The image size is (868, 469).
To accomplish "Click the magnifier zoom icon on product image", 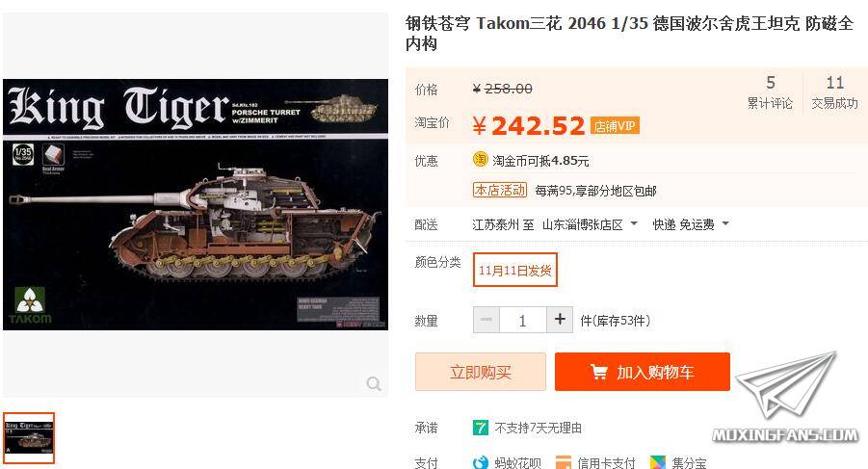I will pyautogui.click(x=374, y=383).
